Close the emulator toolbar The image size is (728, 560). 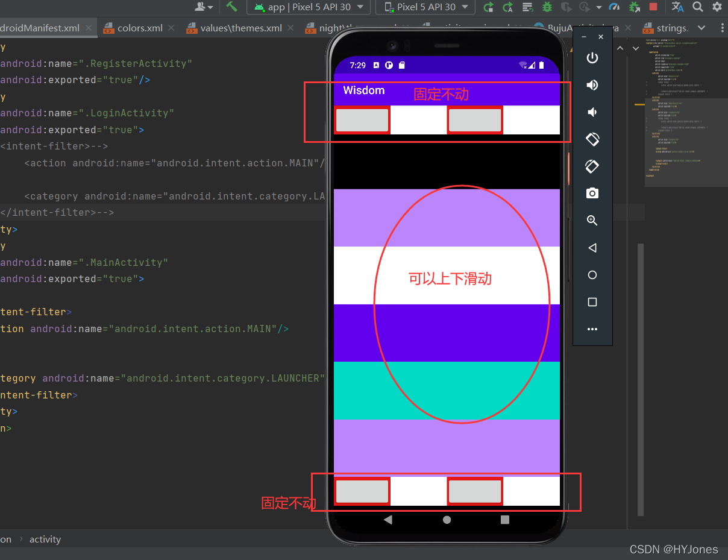(x=601, y=37)
